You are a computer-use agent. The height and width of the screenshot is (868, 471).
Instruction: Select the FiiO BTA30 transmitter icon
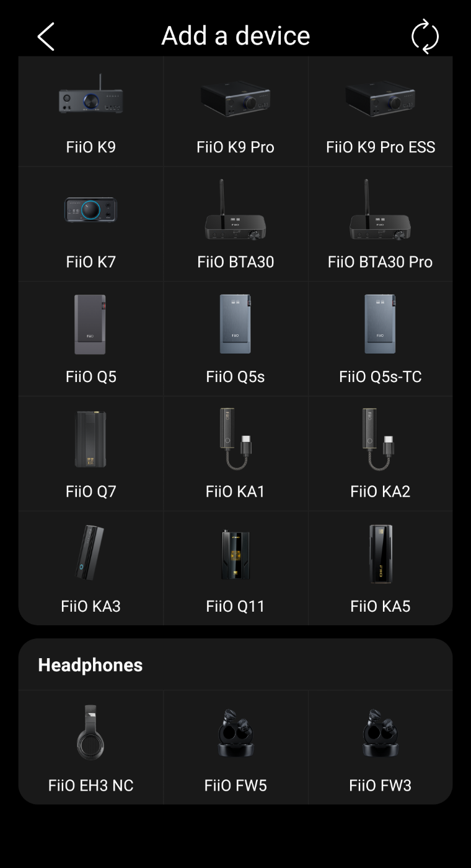click(235, 210)
